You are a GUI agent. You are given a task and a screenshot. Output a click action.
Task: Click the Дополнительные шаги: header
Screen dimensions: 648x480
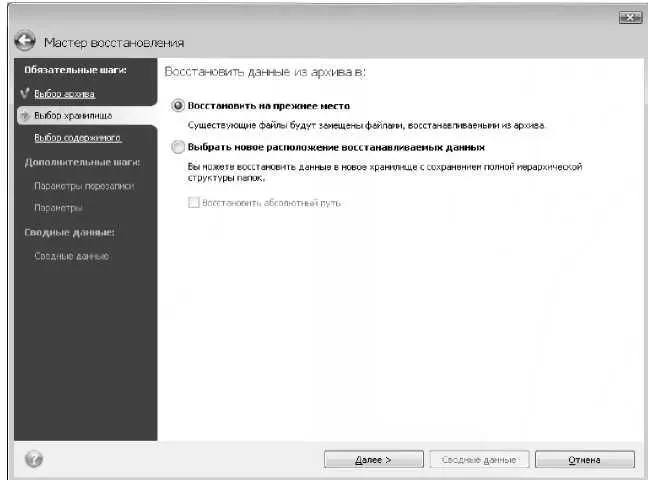(82, 162)
